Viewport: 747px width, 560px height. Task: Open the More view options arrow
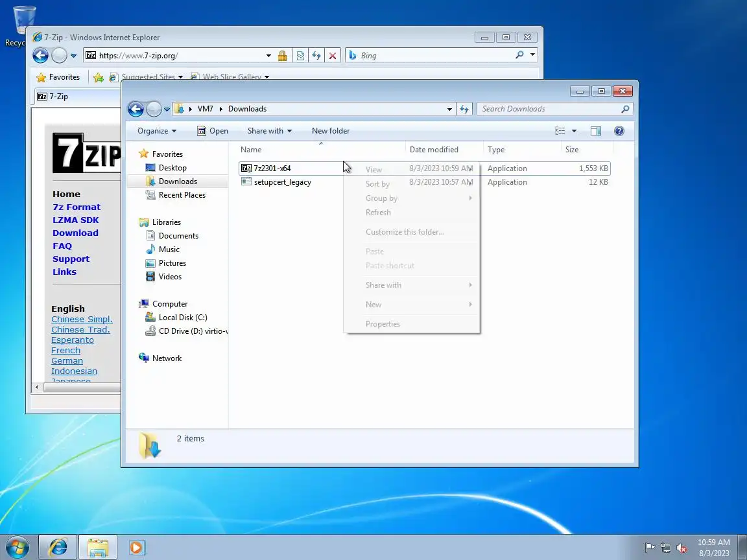pos(574,131)
